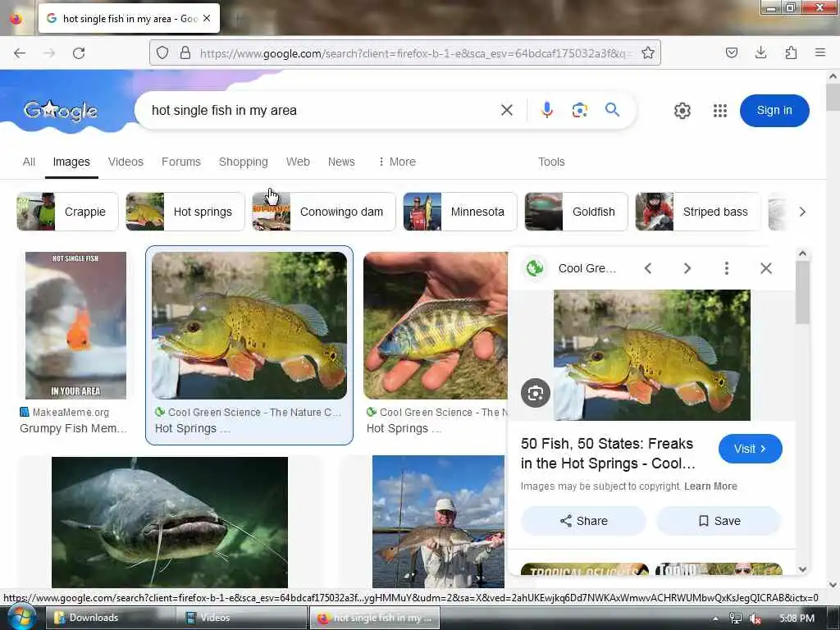Screen dimensions: 840x630
Task: Start voice search with microphone icon
Action: (x=546, y=111)
